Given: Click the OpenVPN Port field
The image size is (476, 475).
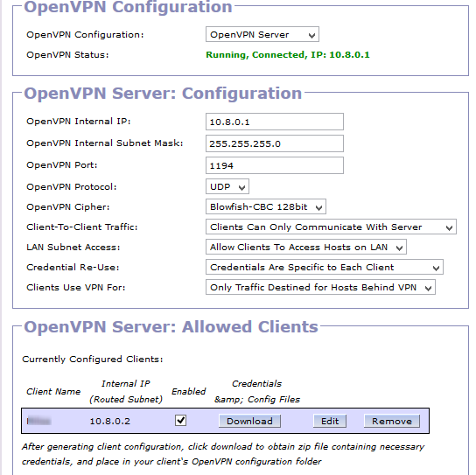Looking at the screenshot, I should (x=275, y=165).
